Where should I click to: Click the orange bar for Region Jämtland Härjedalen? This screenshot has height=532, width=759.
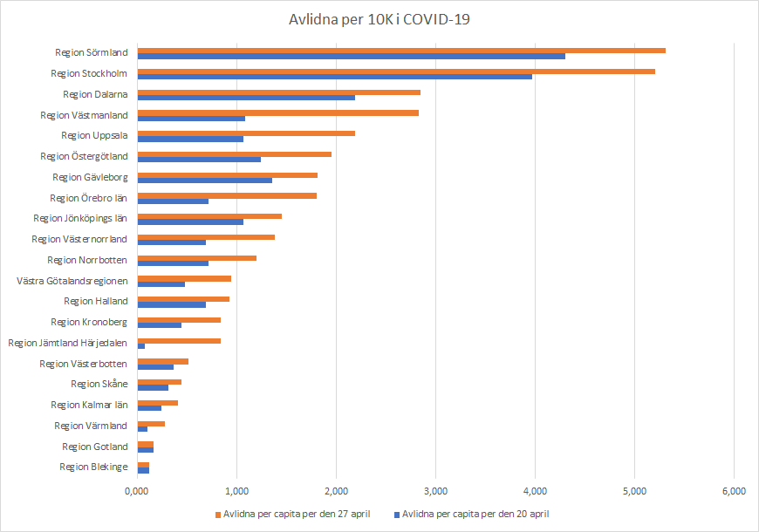coord(179,341)
